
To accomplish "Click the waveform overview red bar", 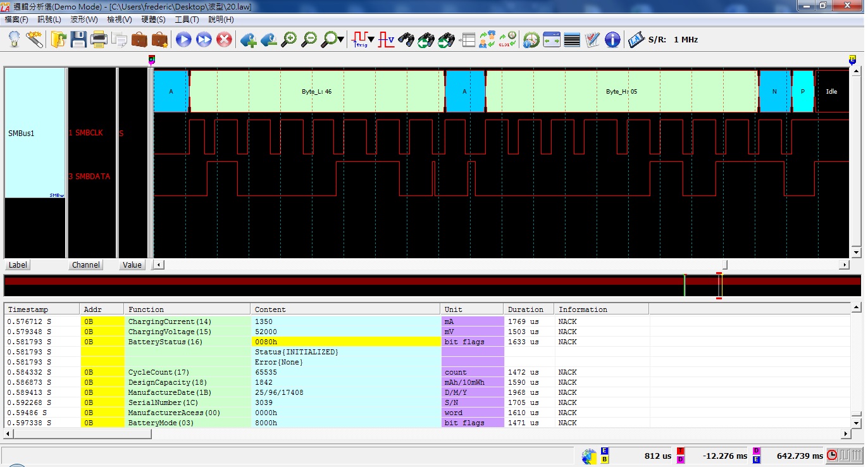I will click(432, 280).
